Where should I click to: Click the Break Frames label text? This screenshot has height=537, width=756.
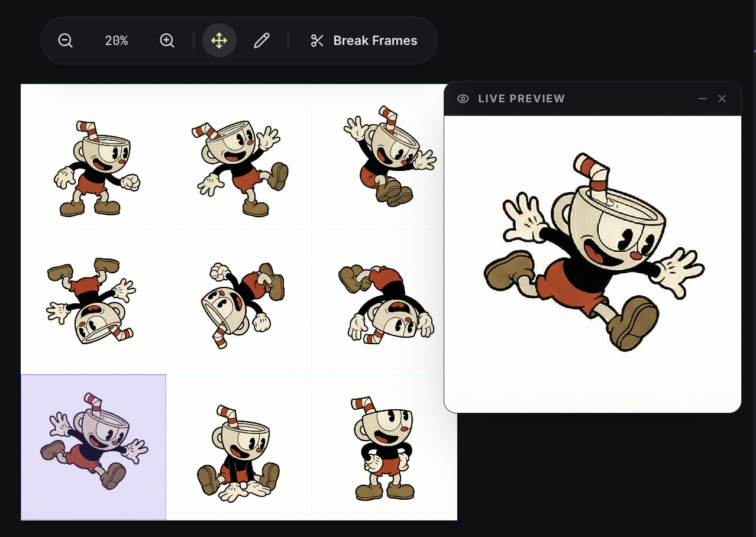point(376,40)
